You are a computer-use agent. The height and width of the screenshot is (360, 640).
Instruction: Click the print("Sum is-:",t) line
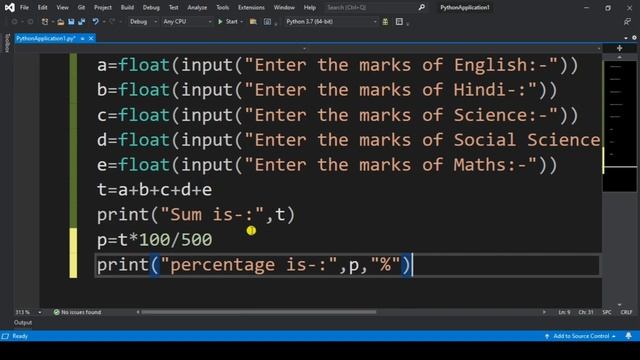[x=196, y=215]
